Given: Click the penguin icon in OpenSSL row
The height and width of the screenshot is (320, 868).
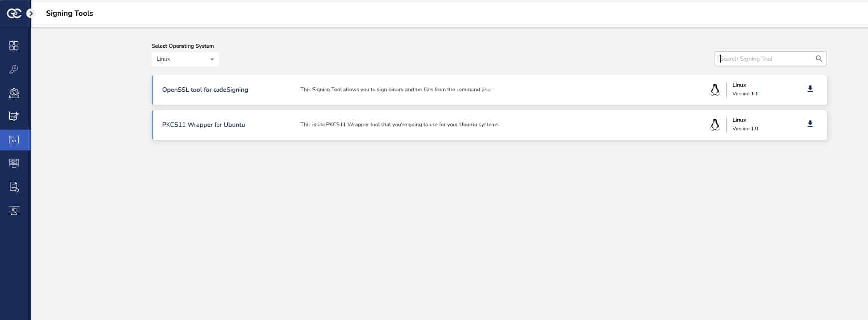Looking at the screenshot, I should tap(715, 90).
